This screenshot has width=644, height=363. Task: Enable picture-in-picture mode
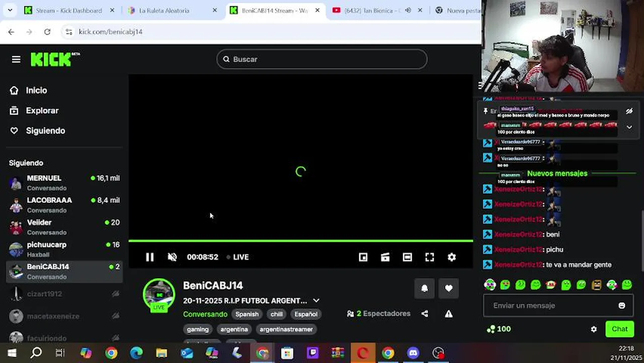point(363,257)
